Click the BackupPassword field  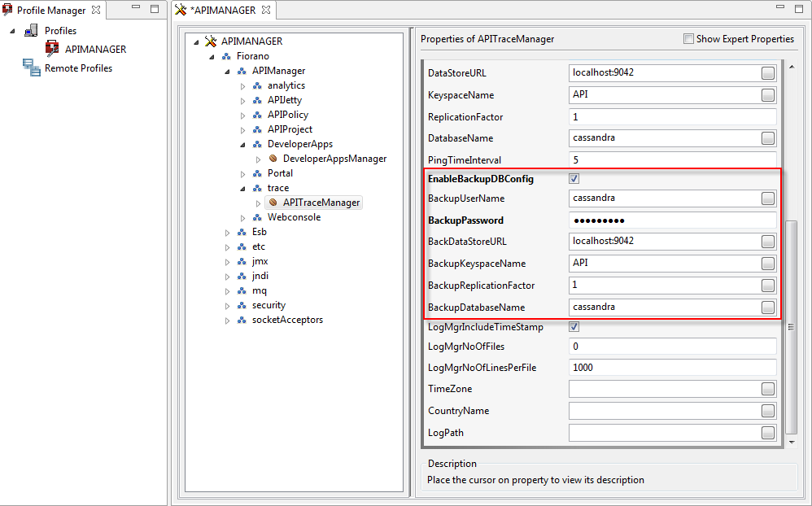(x=672, y=220)
